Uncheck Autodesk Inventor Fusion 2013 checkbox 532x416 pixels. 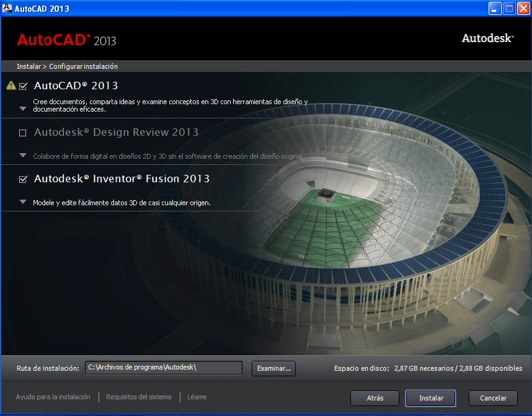coord(23,179)
